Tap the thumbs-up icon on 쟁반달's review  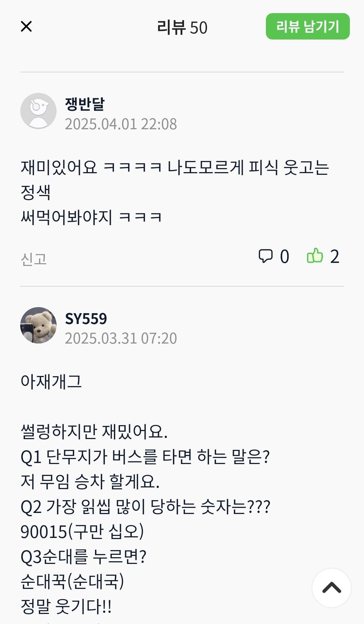pos(315,256)
